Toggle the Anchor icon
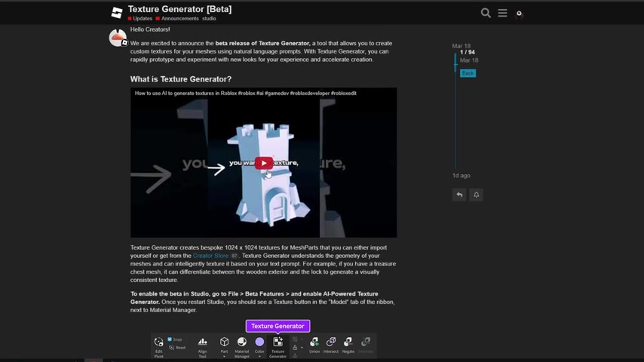The width and height of the screenshot is (644, 362). (x=295, y=355)
